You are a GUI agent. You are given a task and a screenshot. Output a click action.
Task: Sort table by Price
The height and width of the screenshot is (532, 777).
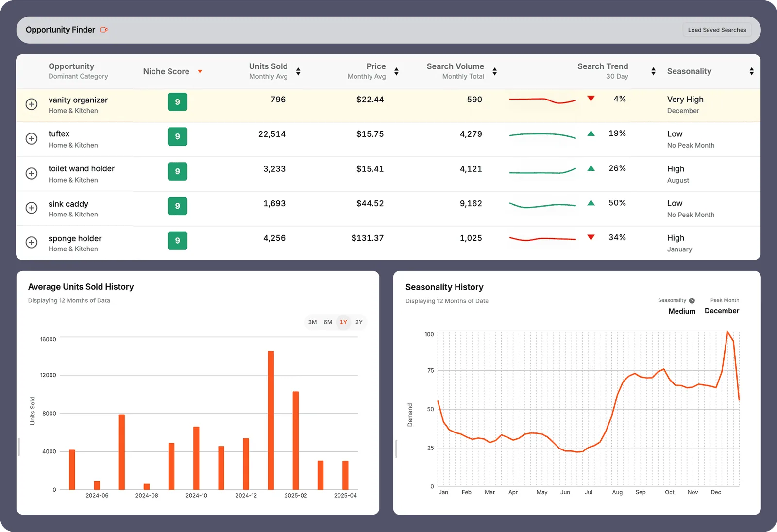[x=396, y=71]
